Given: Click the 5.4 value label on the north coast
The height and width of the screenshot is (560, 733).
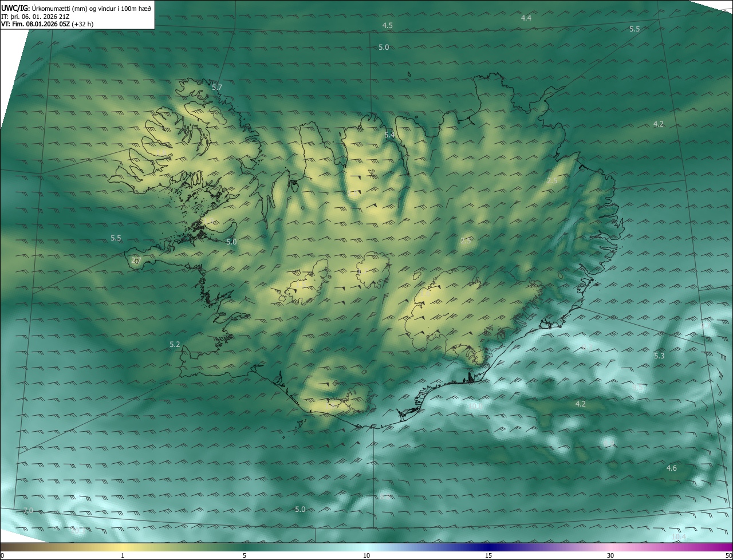Looking at the screenshot, I should click(x=389, y=135).
